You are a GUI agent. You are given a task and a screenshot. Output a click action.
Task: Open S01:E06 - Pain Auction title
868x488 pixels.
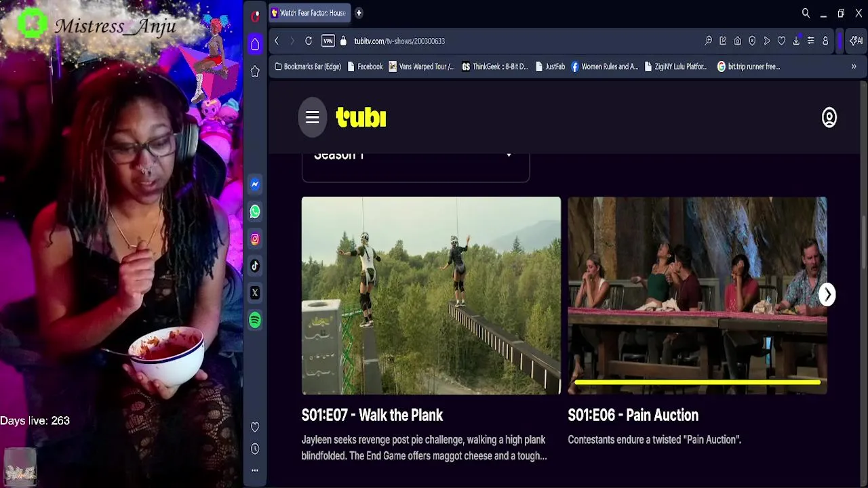click(x=633, y=415)
